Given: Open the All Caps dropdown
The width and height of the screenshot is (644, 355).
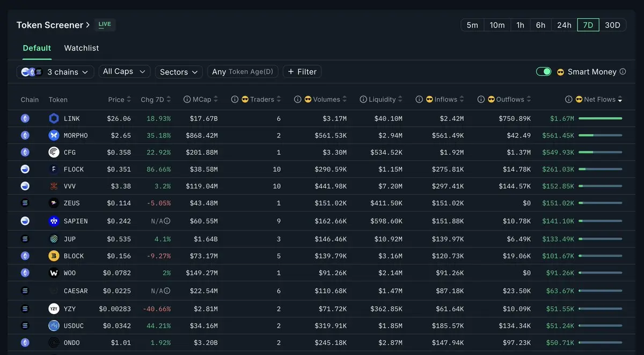Looking at the screenshot, I should (124, 71).
